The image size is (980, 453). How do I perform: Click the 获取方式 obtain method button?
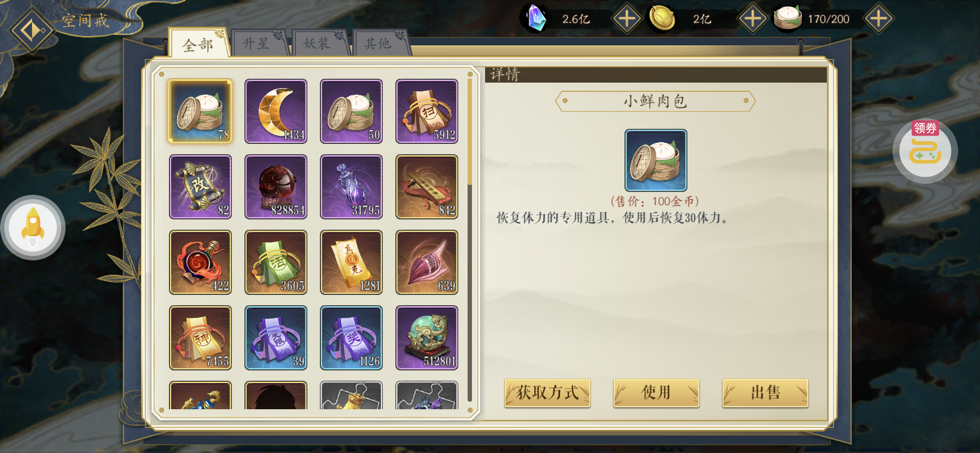coord(547,393)
